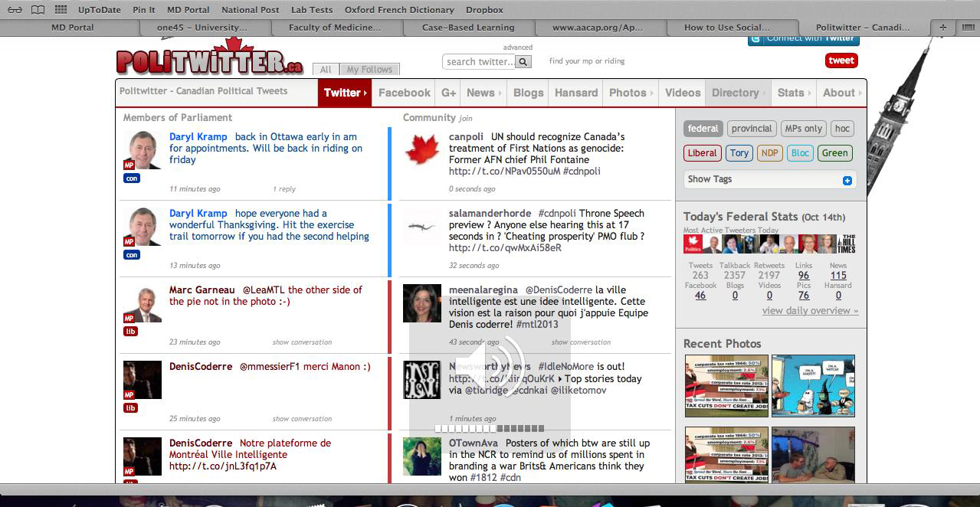The height and width of the screenshot is (507, 980).
Task: Open the Directory dropdown menu
Action: [x=739, y=93]
